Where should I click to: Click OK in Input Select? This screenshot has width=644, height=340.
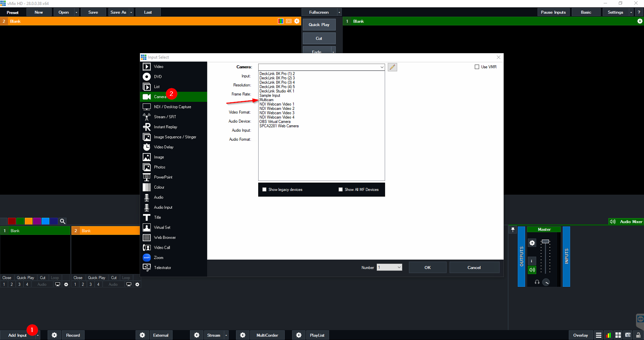coord(427,267)
